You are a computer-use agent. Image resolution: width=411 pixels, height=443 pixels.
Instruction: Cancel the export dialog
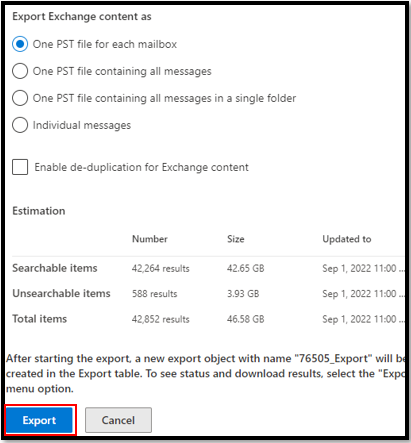(118, 420)
